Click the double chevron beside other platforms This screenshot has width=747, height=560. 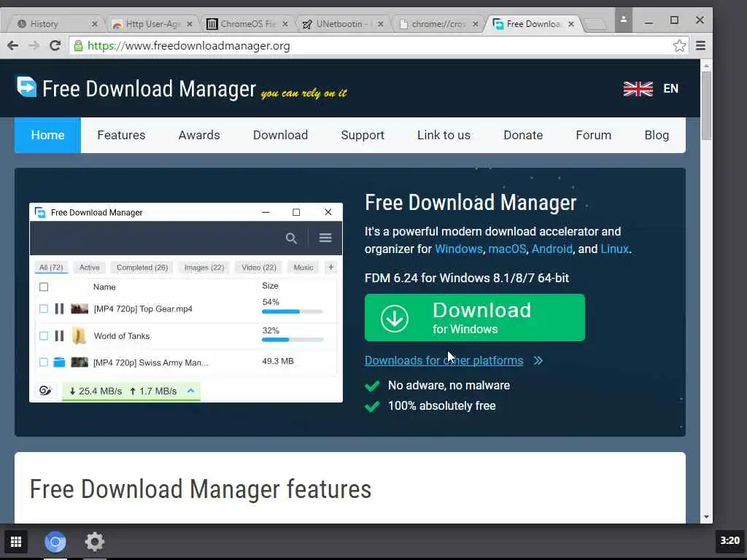point(538,360)
